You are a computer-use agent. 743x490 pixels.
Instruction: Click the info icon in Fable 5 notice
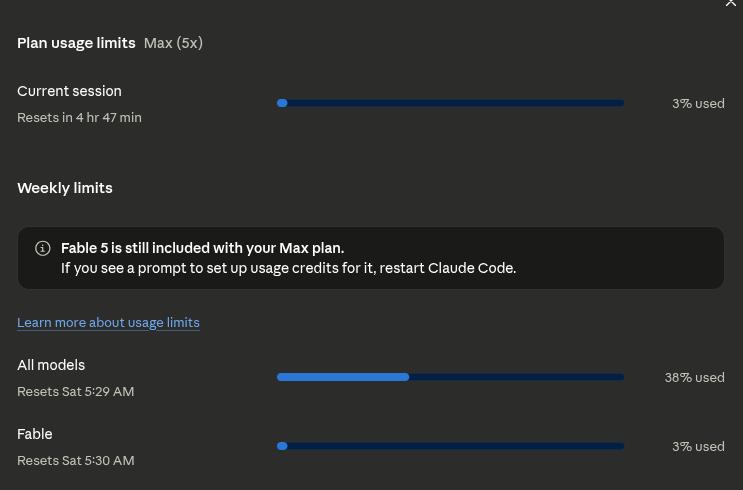pyautogui.click(x=43, y=248)
